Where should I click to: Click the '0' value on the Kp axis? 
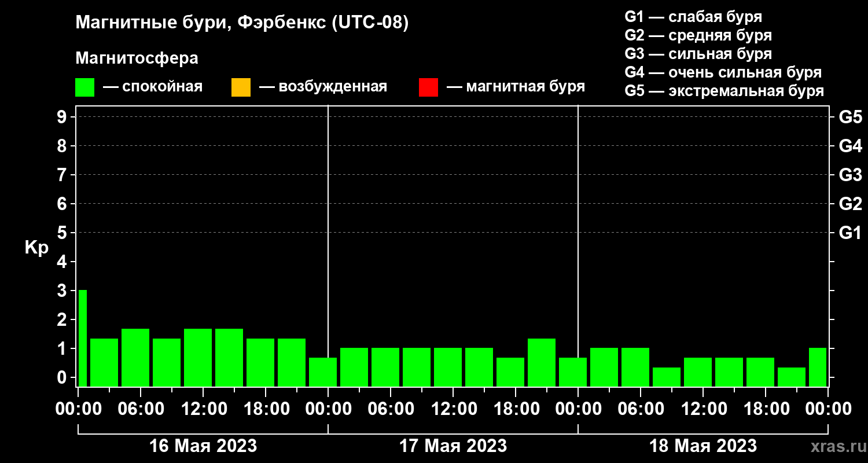click(62, 377)
